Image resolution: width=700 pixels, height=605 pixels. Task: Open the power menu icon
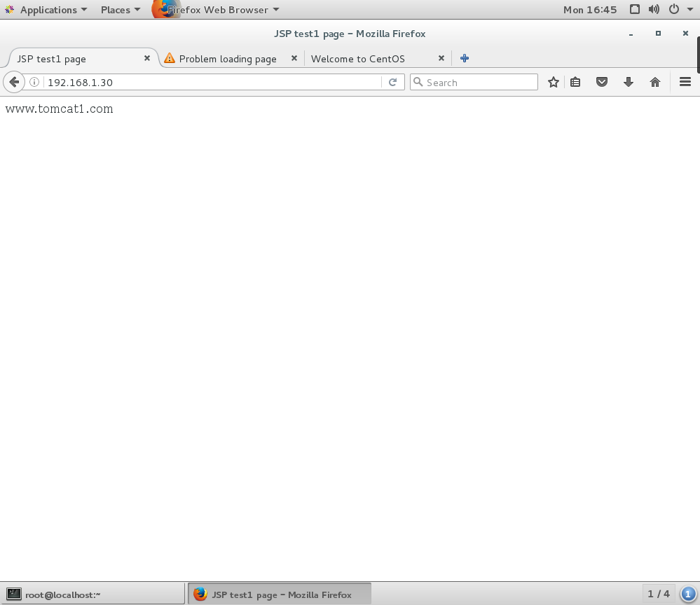click(x=674, y=9)
